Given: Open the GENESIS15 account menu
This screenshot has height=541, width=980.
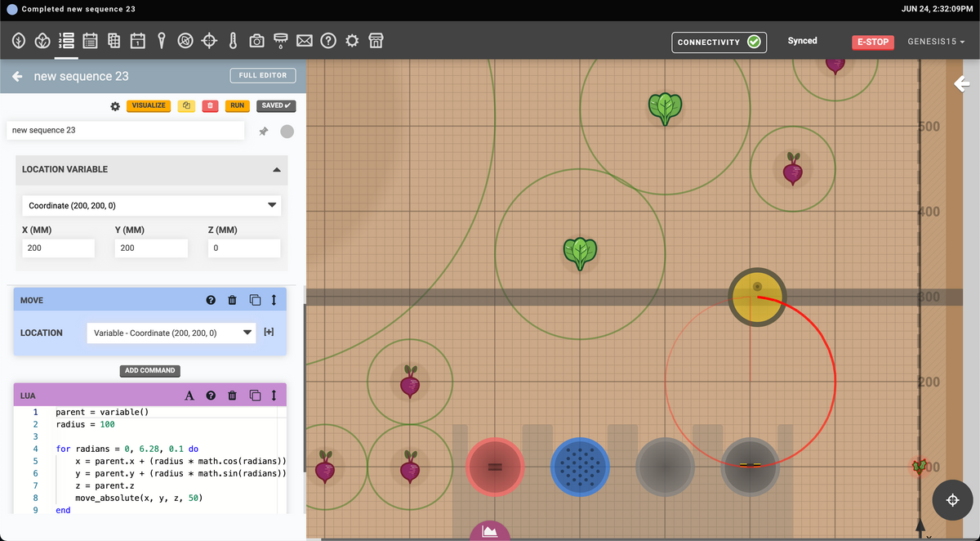Looking at the screenshot, I should tap(936, 42).
